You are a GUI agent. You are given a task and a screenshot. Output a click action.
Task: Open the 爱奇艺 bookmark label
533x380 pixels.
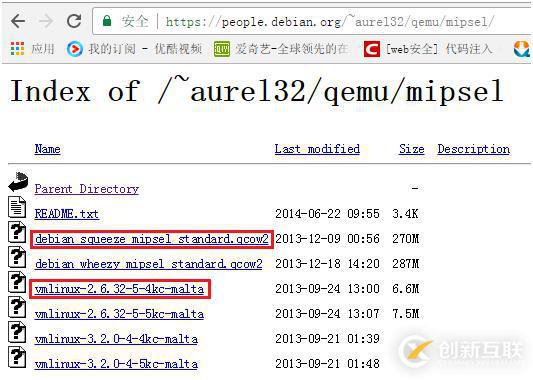click(x=292, y=49)
